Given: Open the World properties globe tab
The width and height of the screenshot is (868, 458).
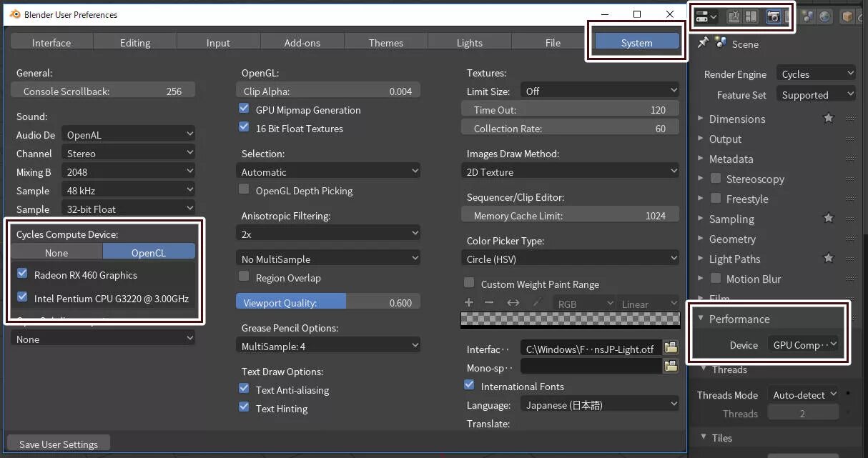Looking at the screenshot, I should point(826,16).
